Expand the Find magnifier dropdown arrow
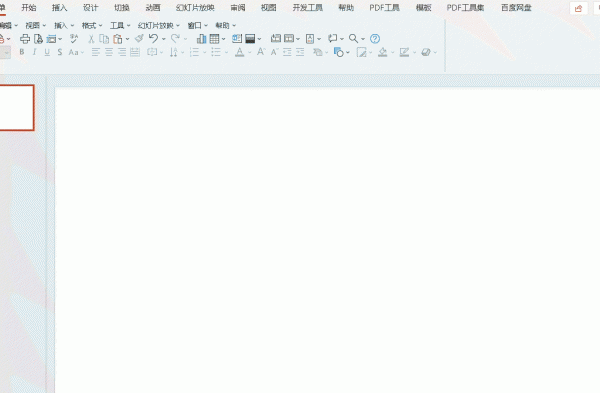 coord(363,39)
